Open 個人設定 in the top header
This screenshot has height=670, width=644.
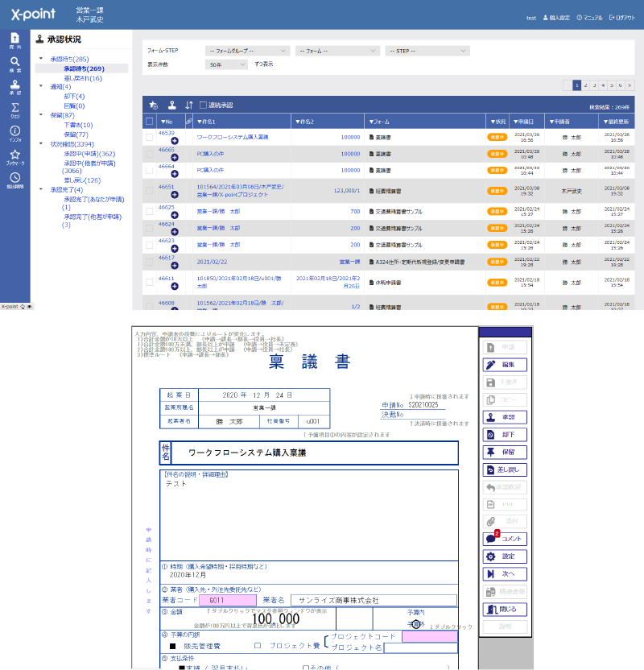[x=556, y=18]
